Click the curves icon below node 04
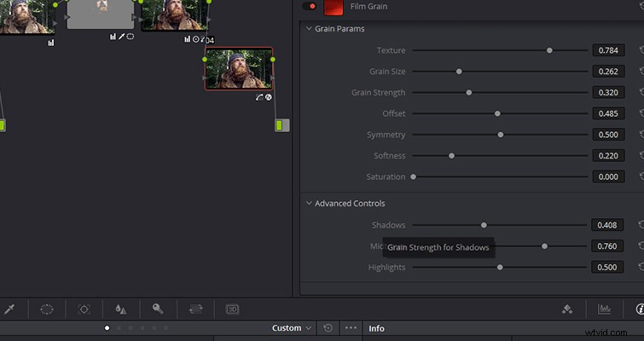The height and width of the screenshot is (341, 644). pos(259,97)
